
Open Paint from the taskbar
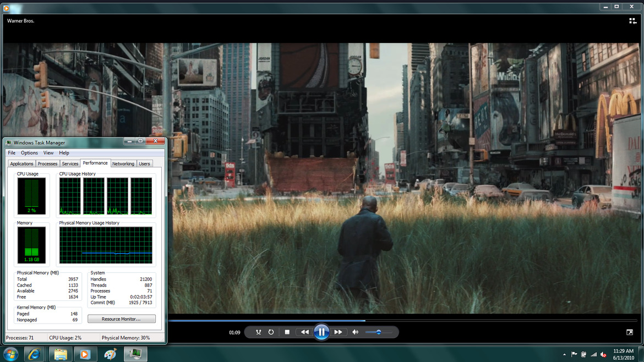[x=110, y=354]
